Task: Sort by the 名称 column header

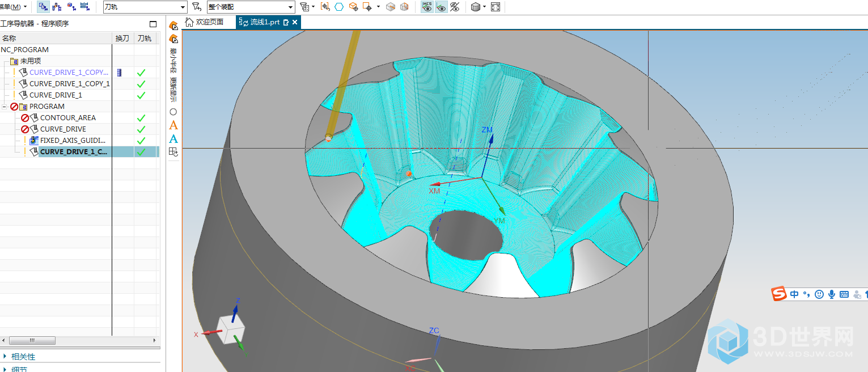Action: pos(56,38)
